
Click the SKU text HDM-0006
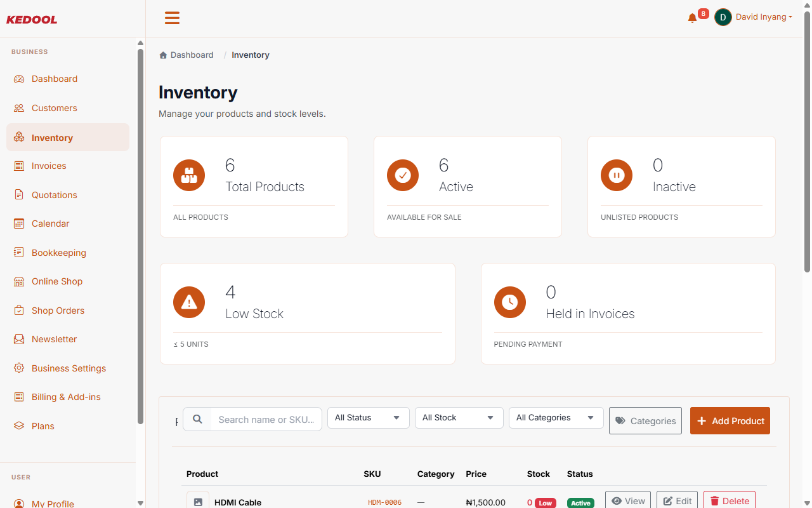coord(384,502)
